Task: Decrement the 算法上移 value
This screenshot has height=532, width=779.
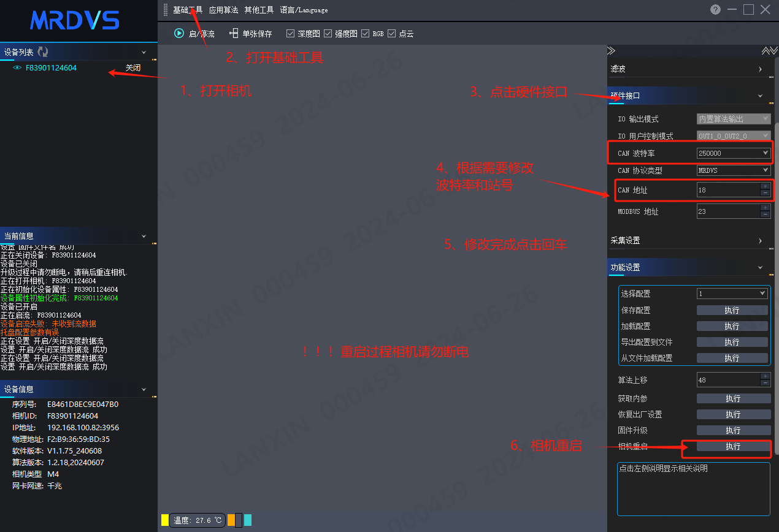Action: click(765, 382)
